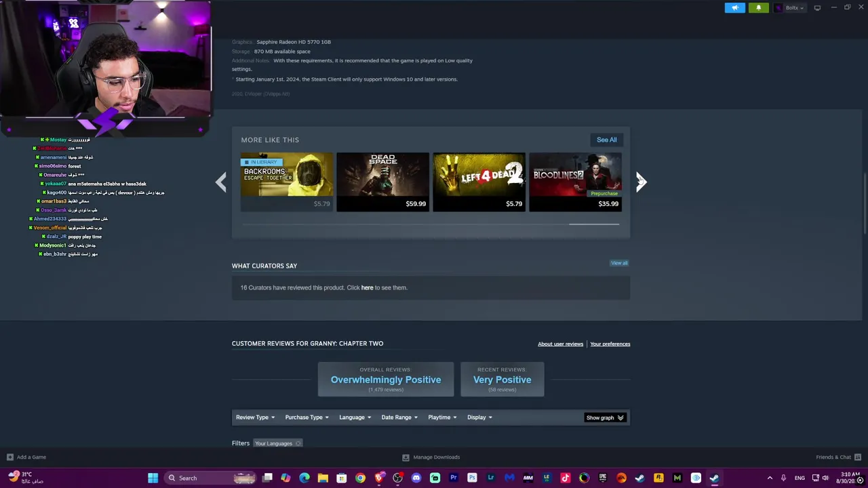Open Epic Games Launcher from taskbar
The width and height of the screenshot is (868, 488).
coord(603,478)
